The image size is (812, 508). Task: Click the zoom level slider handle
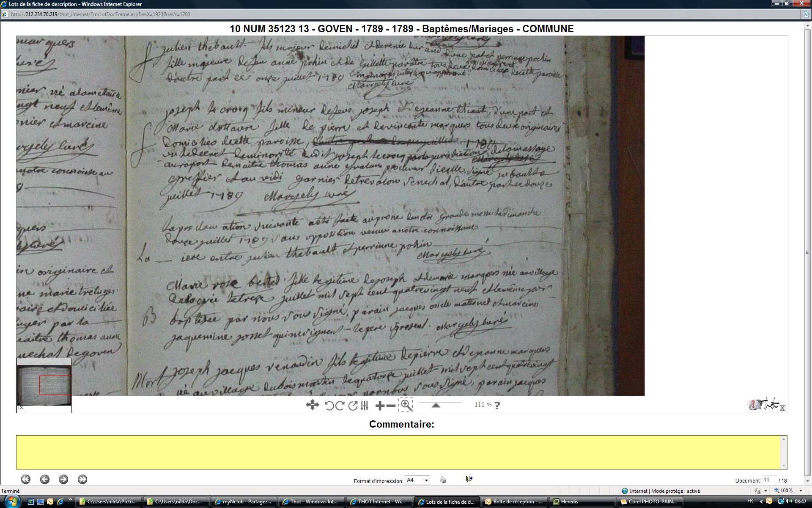tap(436, 405)
